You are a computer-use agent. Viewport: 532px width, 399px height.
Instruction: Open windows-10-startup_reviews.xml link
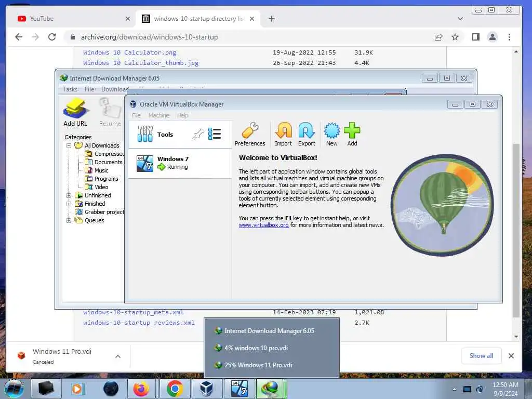[x=139, y=323]
